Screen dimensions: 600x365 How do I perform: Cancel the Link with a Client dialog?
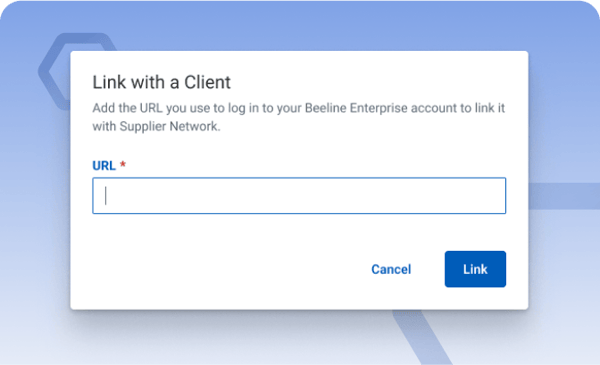pyautogui.click(x=391, y=269)
